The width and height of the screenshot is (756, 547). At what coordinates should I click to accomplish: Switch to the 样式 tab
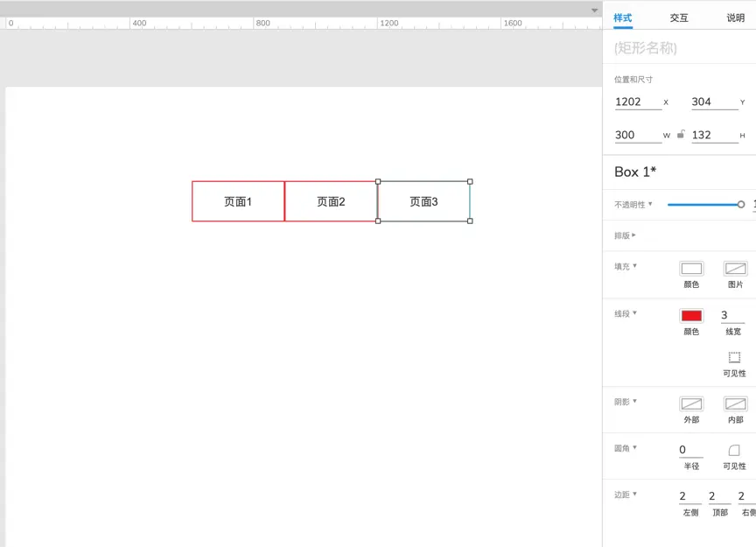pyautogui.click(x=622, y=18)
